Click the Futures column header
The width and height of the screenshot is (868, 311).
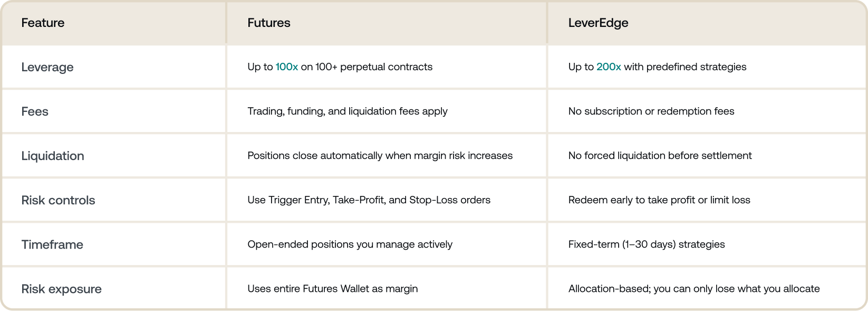coord(269,23)
